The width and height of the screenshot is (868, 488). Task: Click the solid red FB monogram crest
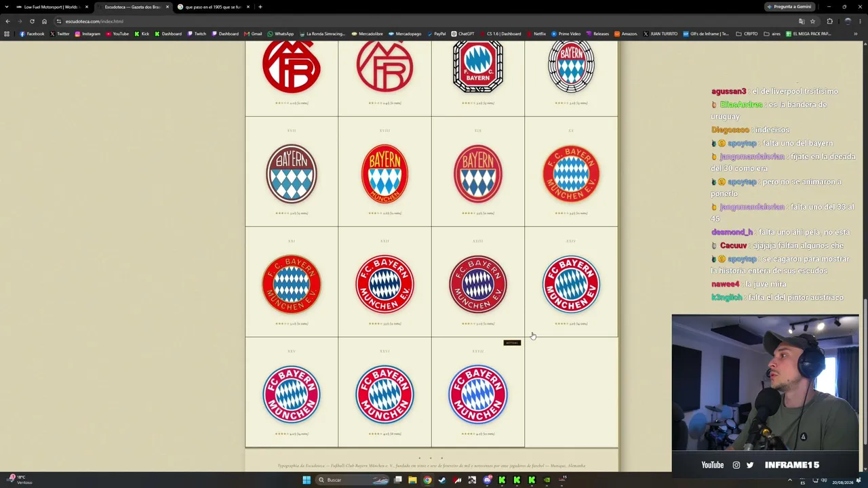[x=292, y=66]
